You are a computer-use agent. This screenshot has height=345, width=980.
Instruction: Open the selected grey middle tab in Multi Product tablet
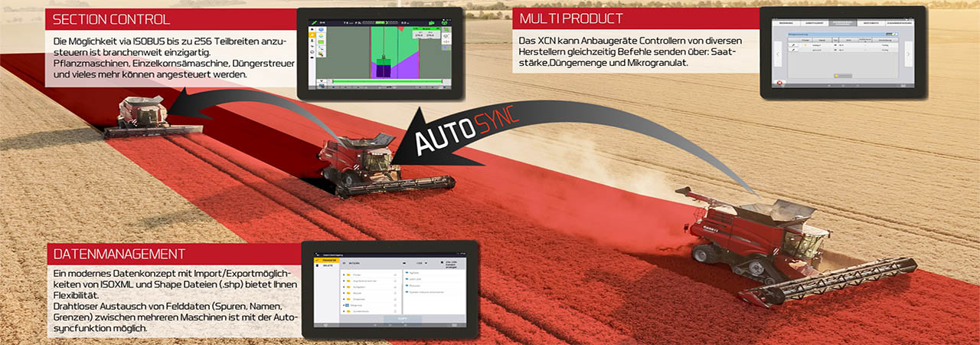pyautogui.click(x=843, y=23)
